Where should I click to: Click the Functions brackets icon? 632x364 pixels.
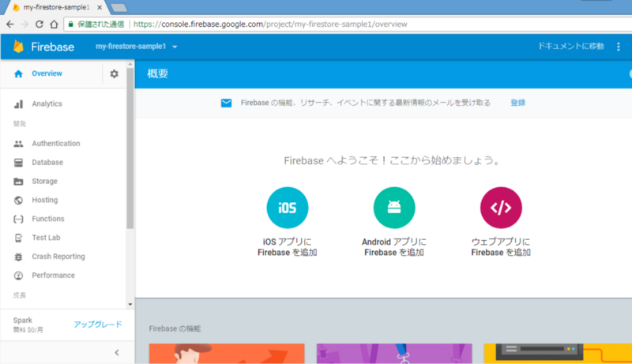tap(18, 219)
